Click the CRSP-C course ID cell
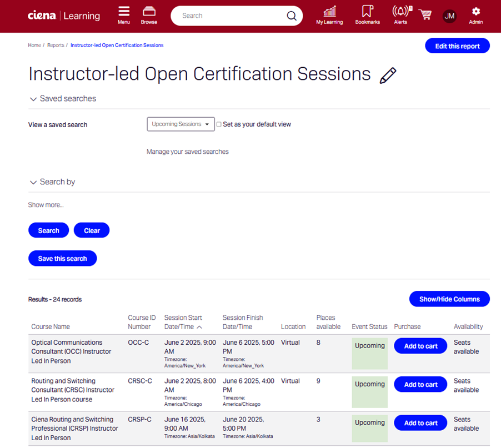501x448 pixels. 139,419
